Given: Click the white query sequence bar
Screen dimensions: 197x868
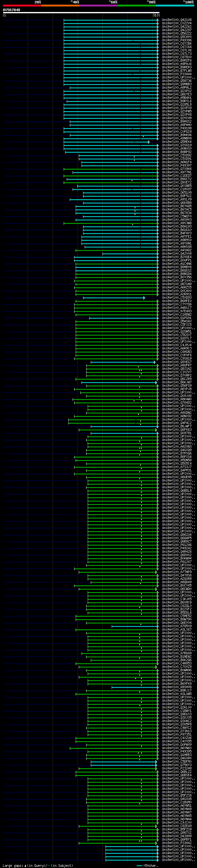Looking at the screenshot, I should [81, 12].
